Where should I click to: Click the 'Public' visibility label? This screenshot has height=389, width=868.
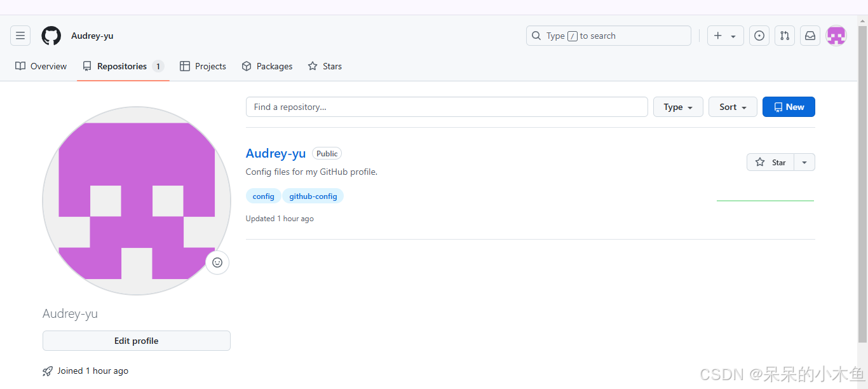pyautogui.click(x=327, y=153)
